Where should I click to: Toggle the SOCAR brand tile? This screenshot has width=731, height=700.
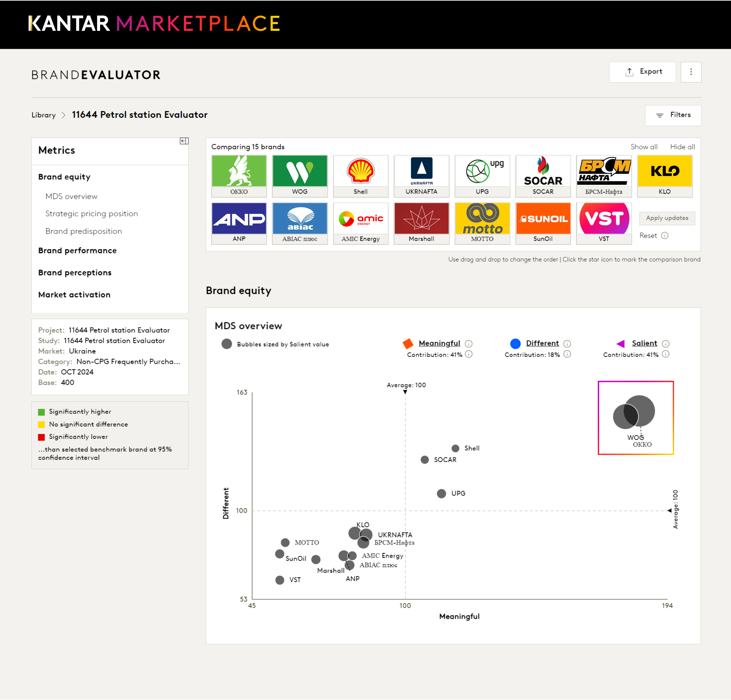tap(543, 176)
